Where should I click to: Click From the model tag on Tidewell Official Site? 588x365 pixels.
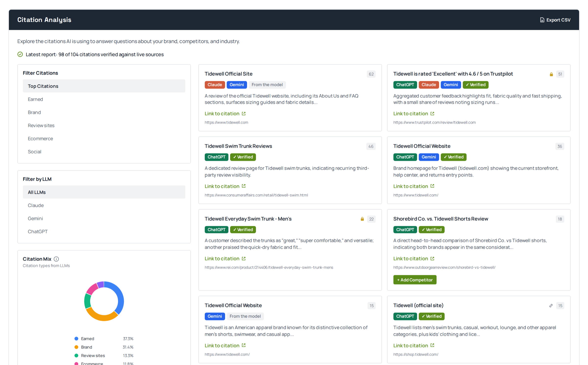pos(267,85)
